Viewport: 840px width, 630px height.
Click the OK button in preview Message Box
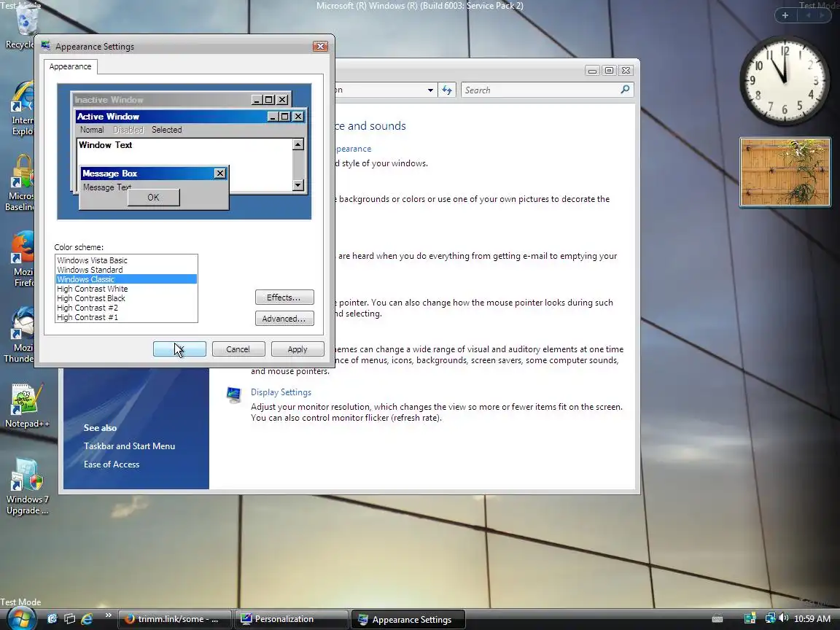point(153,197)
